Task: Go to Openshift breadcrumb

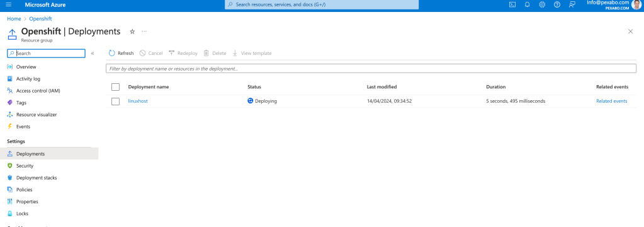Action: pos(40,19)
